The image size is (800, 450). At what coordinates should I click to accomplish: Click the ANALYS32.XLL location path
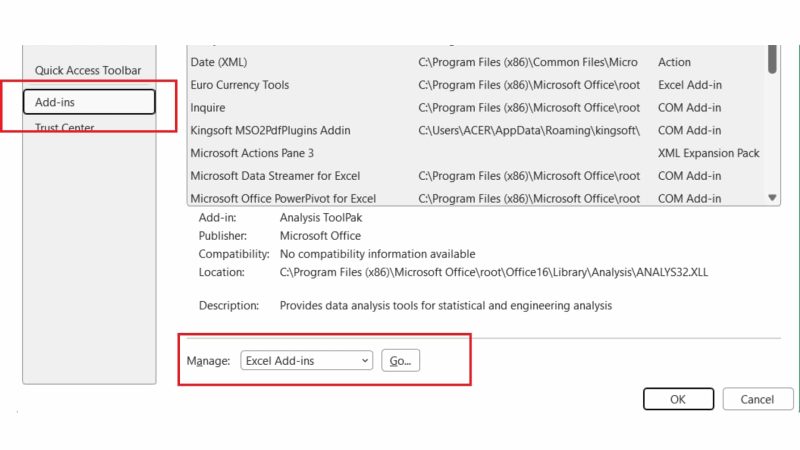(x=494, y=272)
